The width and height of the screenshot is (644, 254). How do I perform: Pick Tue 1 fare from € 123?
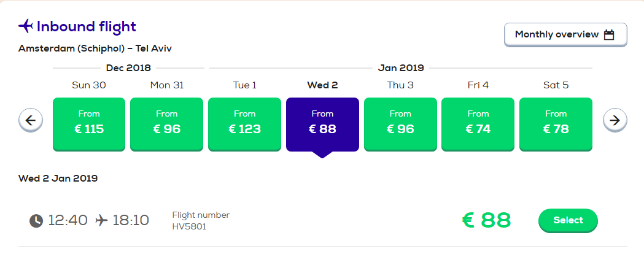pos(244,125)
